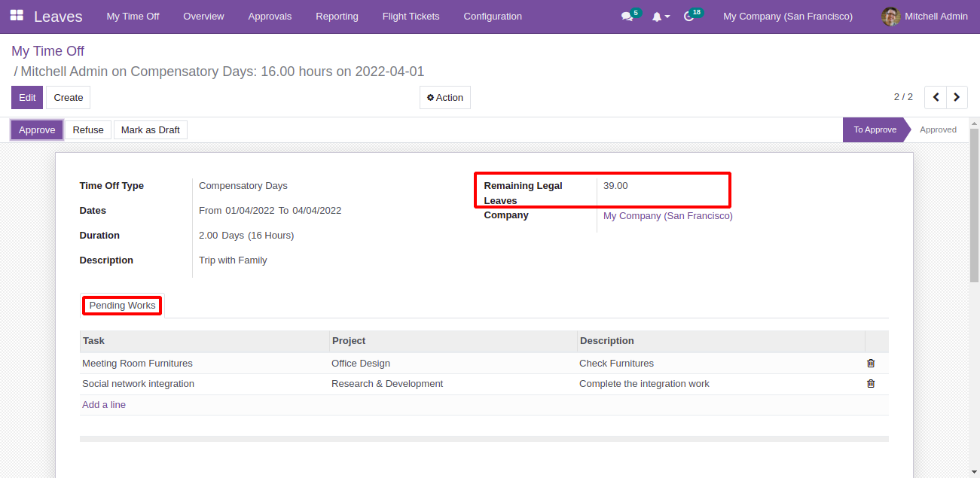Go to the previous record arrow

[936, 97]
